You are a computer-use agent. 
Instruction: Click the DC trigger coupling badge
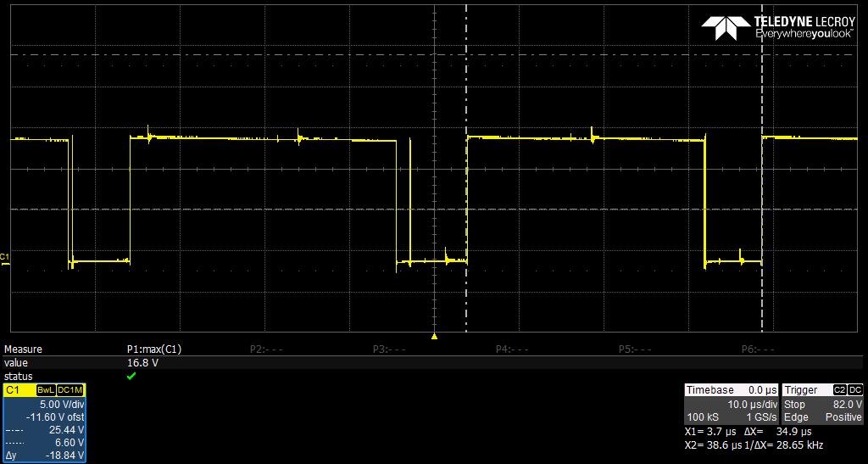pyautogui.click(x=855, y=390)
